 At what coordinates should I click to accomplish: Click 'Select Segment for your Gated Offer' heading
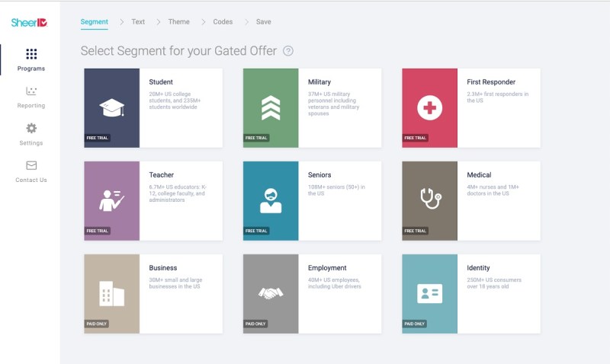[x=178, y=51]
